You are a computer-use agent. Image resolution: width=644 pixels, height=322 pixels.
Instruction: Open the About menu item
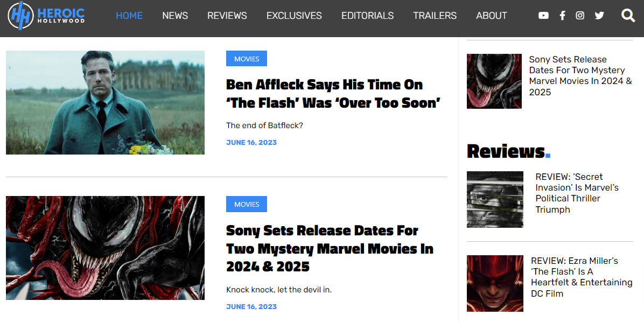pyautogui.click(x=492, y=16)
